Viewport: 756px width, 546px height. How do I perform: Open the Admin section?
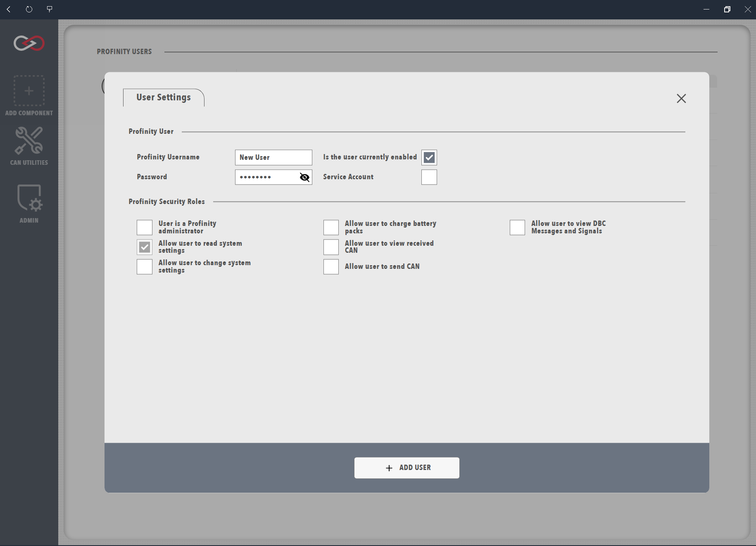(29, 204)
